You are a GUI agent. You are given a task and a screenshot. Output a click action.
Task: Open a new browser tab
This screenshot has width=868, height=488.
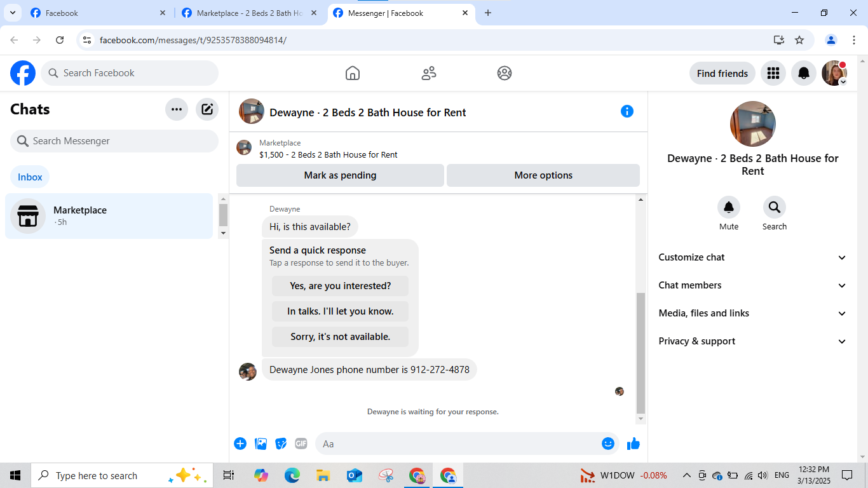pyautogui.click(x=488, y=13)
